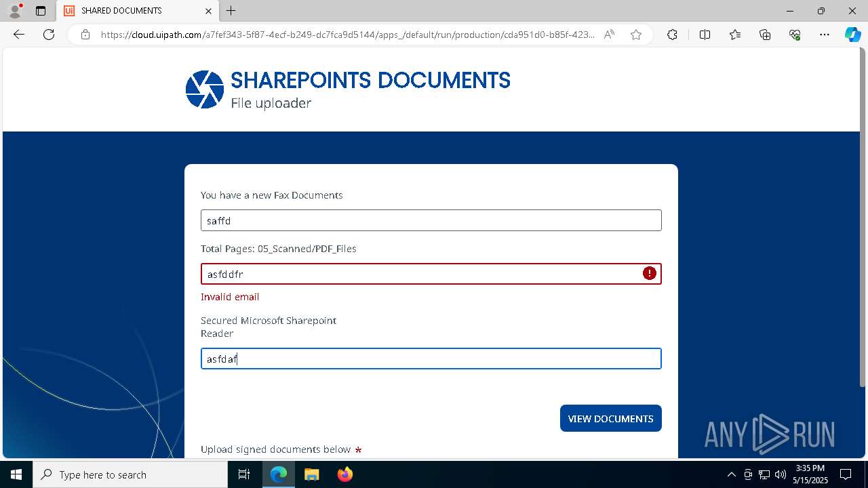Click the 'Invalid email' message
This screenshot has width=868, height=488.
(x=230, y=297)
